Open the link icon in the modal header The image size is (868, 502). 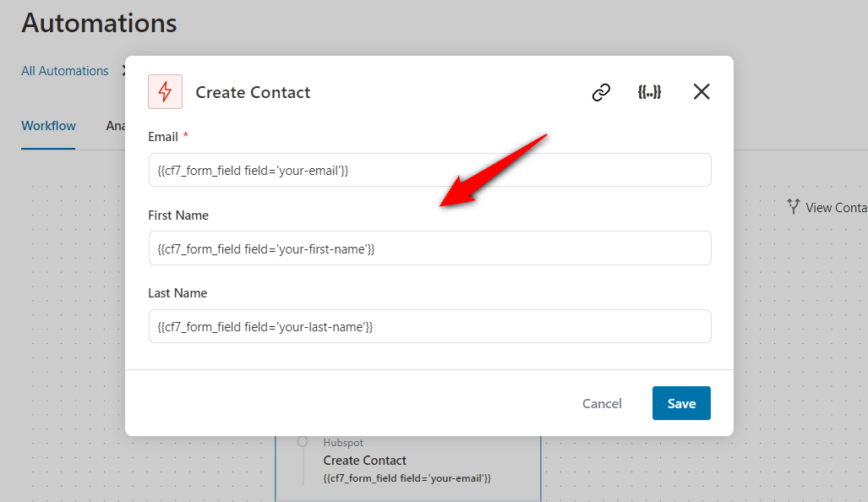(600, 92)
